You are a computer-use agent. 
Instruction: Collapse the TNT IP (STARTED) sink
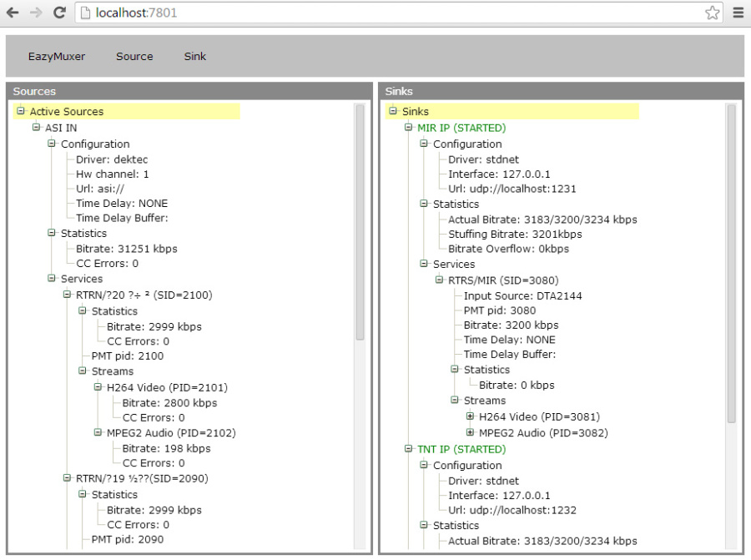point(409,449)
